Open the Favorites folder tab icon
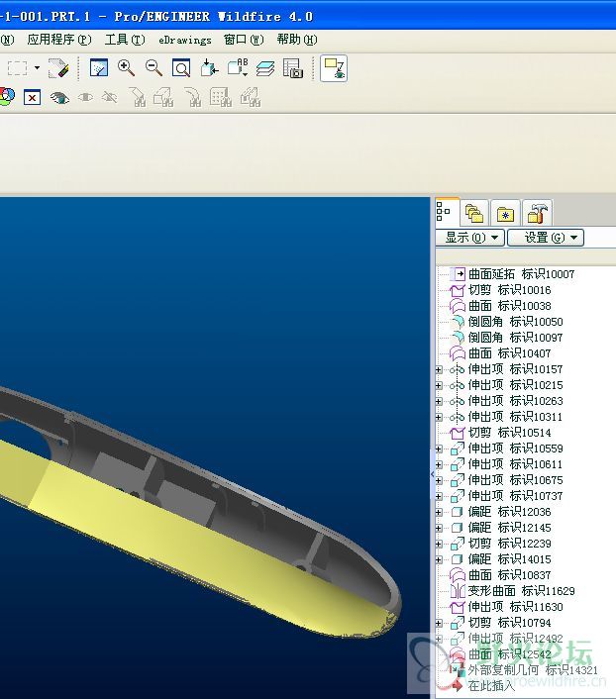This screenshot has height=699, width=616. pyautogui.click(x=505, y=214)
